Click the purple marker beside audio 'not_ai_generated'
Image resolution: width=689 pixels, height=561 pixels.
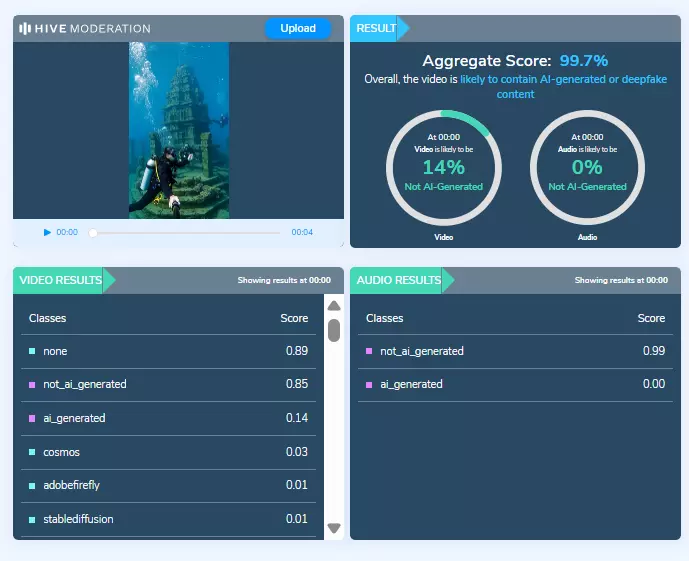tap(369, 351)
